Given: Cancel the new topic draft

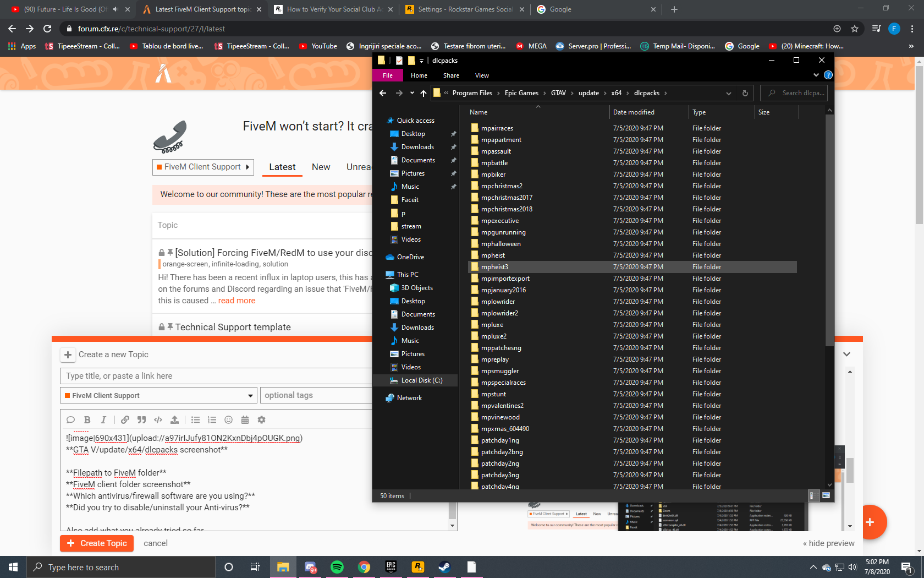Looking at the screenshot, I should [156, 543].
